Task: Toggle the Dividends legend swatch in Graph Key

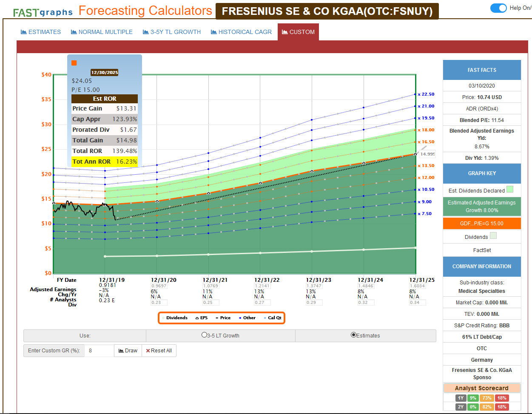Action: tap(493, 236)
